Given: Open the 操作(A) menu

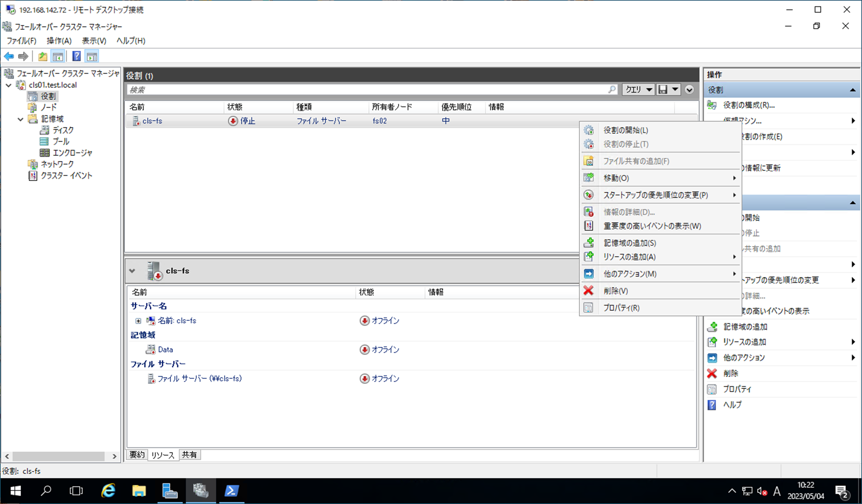Looking at the screenshot, I should (x=59, y=41).
